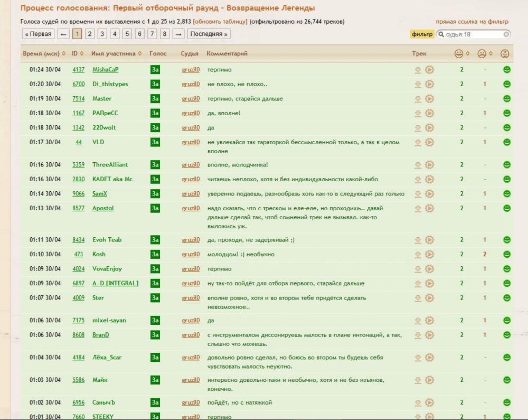The width and height of the screenshot is (528, 420).
Task: Open track ID 473 link
Action: (x=79, y=254)
